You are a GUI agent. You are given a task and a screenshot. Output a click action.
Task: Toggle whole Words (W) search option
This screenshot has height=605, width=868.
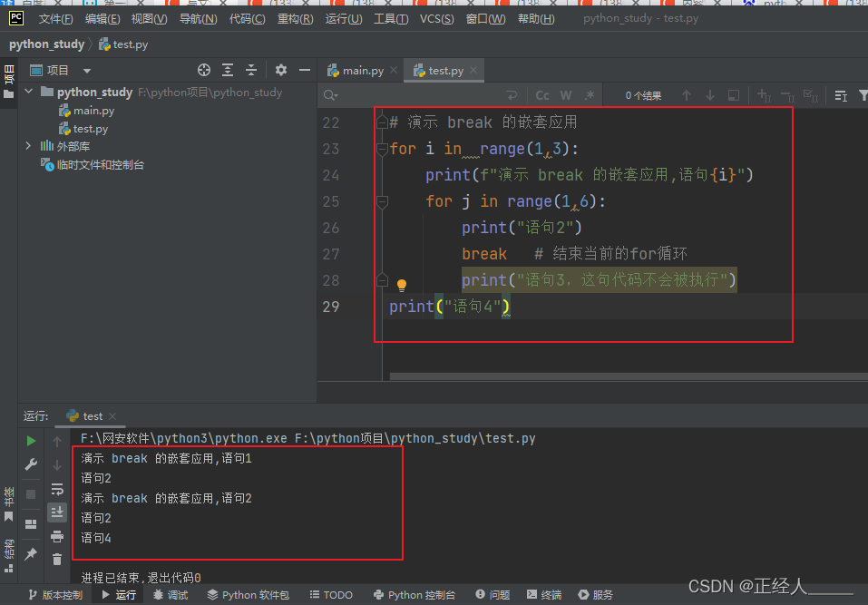pos(566,95)
